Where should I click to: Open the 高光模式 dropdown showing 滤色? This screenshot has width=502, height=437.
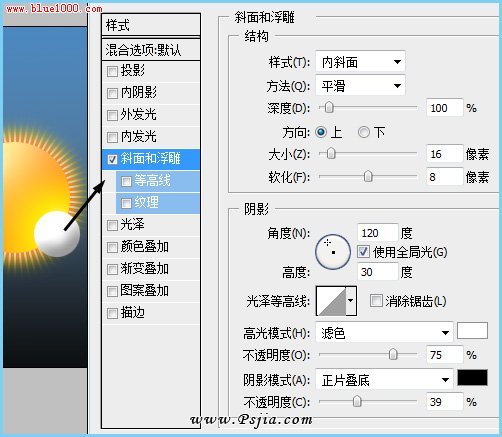coord(384,332)
